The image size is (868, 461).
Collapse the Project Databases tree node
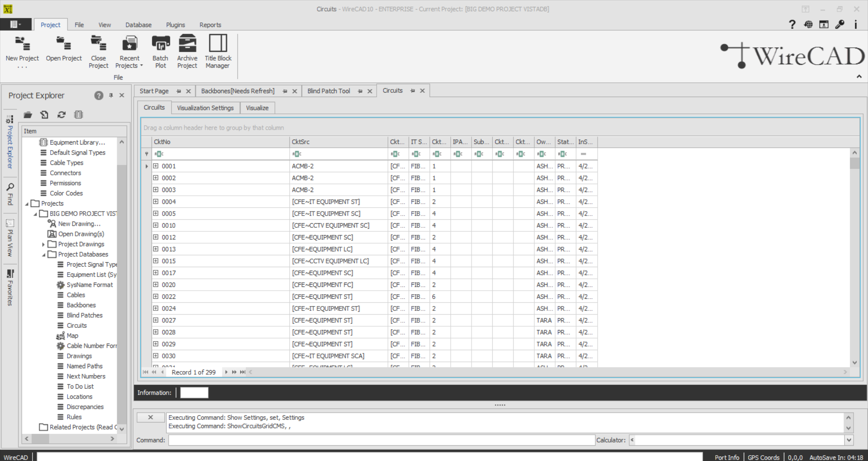(44, 255)
